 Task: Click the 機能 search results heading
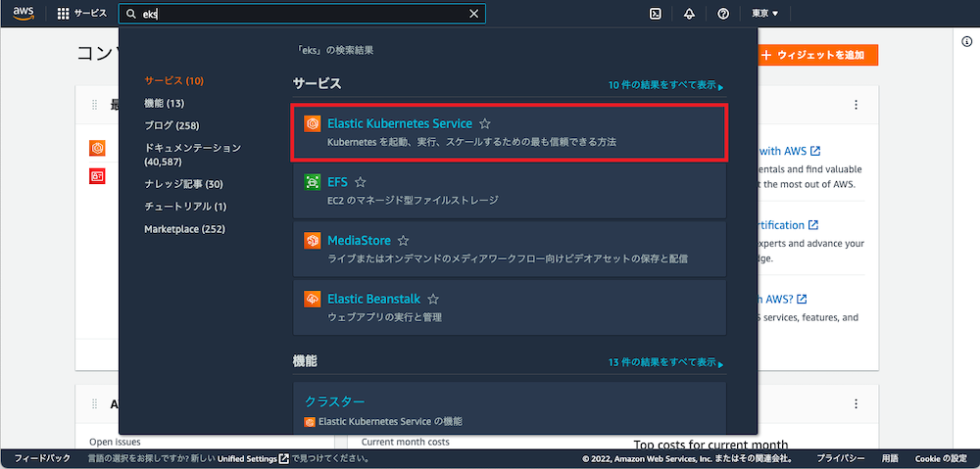[305, 360]
